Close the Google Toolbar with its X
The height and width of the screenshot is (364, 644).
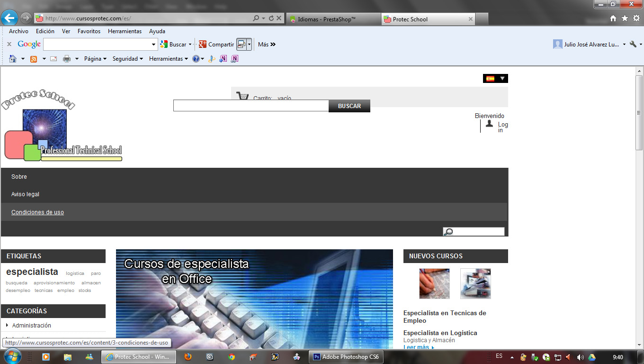9,44
